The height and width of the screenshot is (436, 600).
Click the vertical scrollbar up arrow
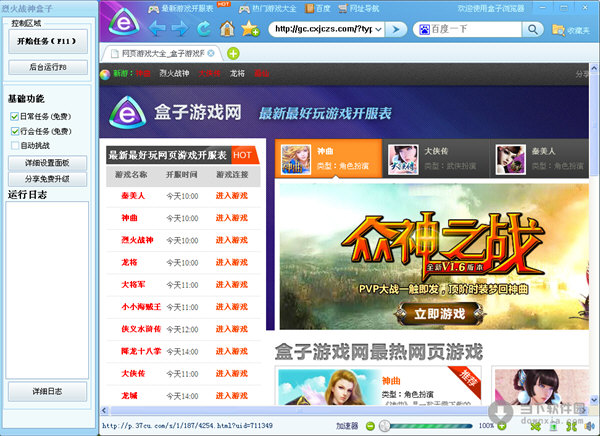point(594,69)
